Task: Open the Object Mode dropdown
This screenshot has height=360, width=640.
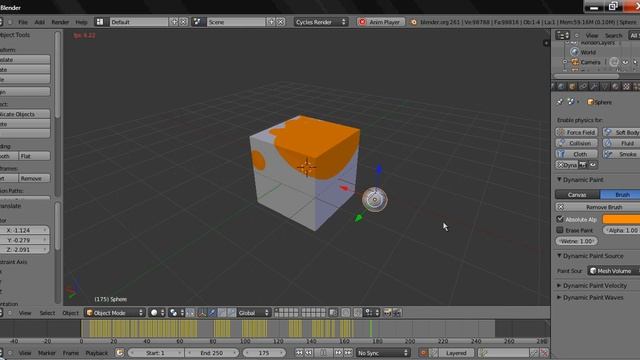Action: (115, 313)
